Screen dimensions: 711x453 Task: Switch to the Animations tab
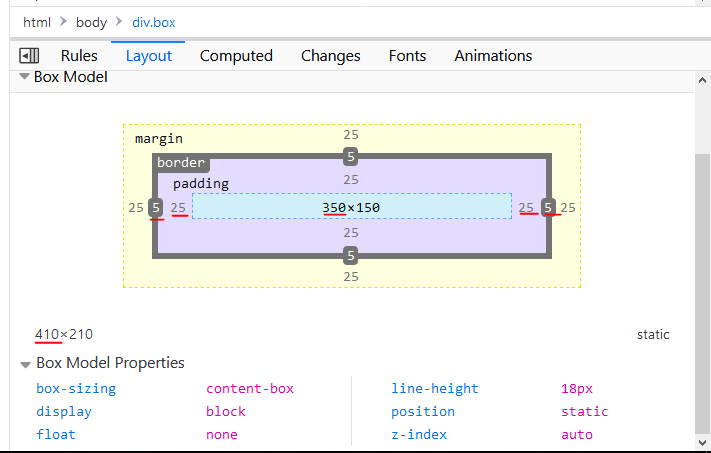click(493, 56)
